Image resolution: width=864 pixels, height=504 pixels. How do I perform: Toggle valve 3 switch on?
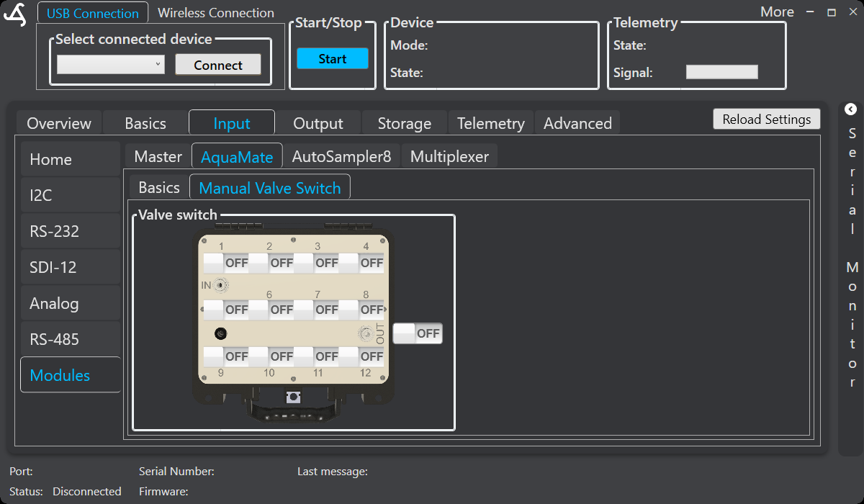[316, 263]
